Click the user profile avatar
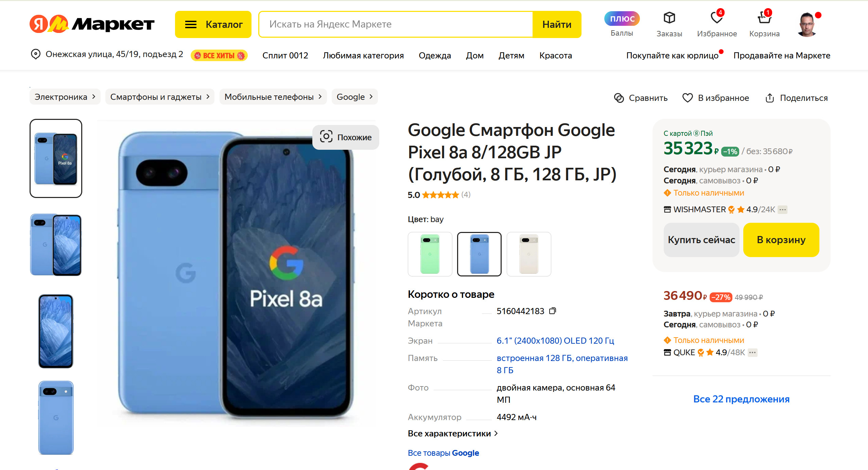The width and height of the screenshot is (868, 470). click(x=807, y=24)
